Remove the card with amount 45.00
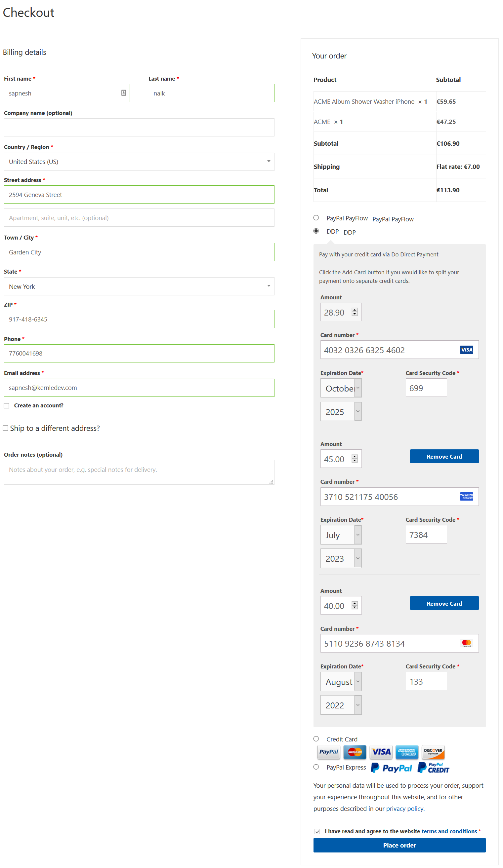Image resolution: width=503 pixels, height=868 pixels. (444, 457)
